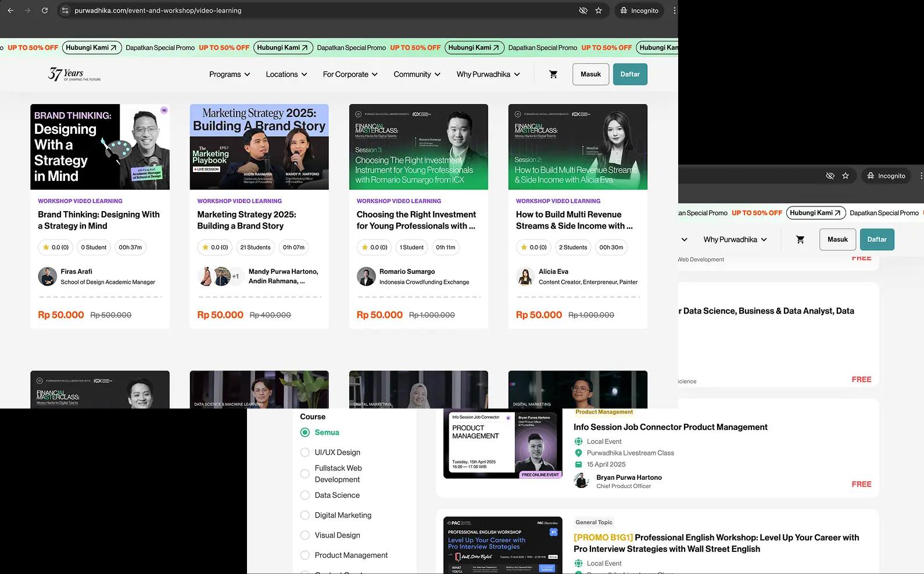The image size is (924, 574).
Task: Click Daftar button in front window
Action: [630, 74]
